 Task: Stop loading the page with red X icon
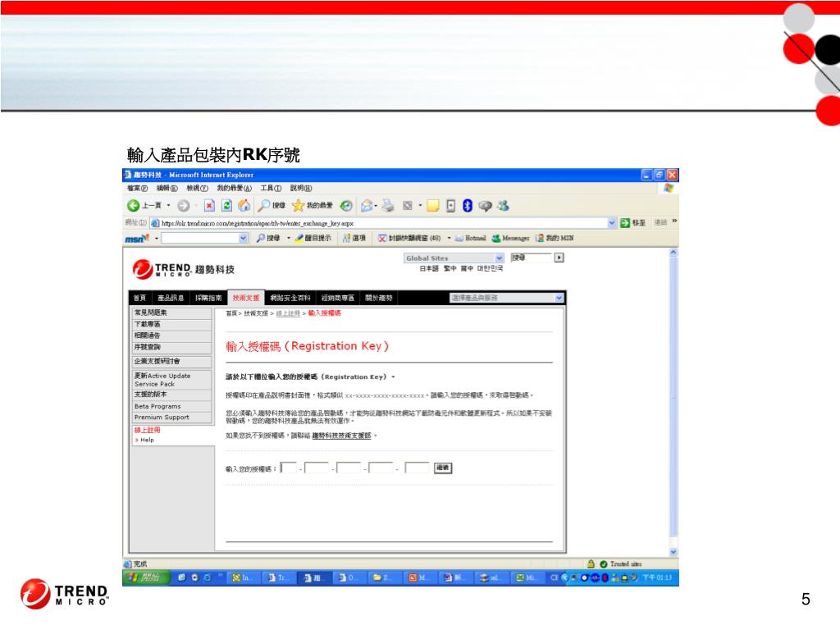click(x=209, y=206)
